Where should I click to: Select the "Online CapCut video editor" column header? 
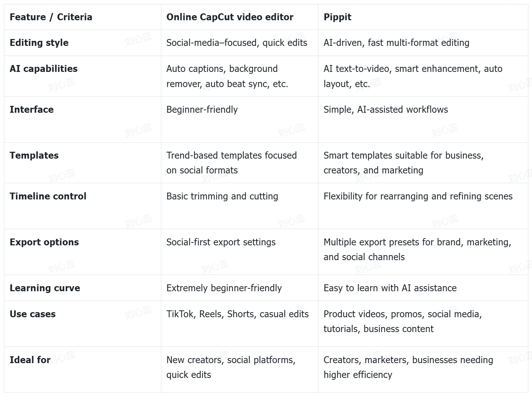click(x=230, y=17)
